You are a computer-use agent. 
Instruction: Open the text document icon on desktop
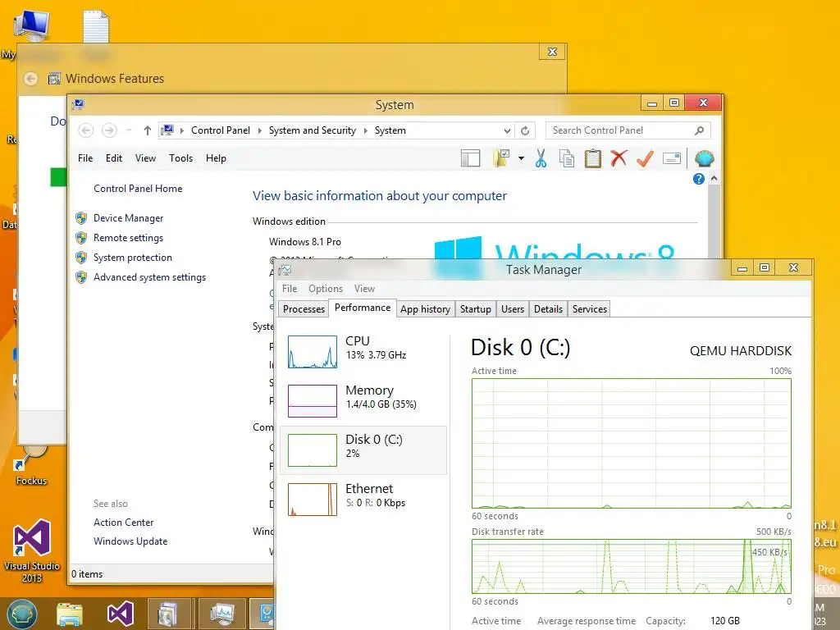click(96, 26)
